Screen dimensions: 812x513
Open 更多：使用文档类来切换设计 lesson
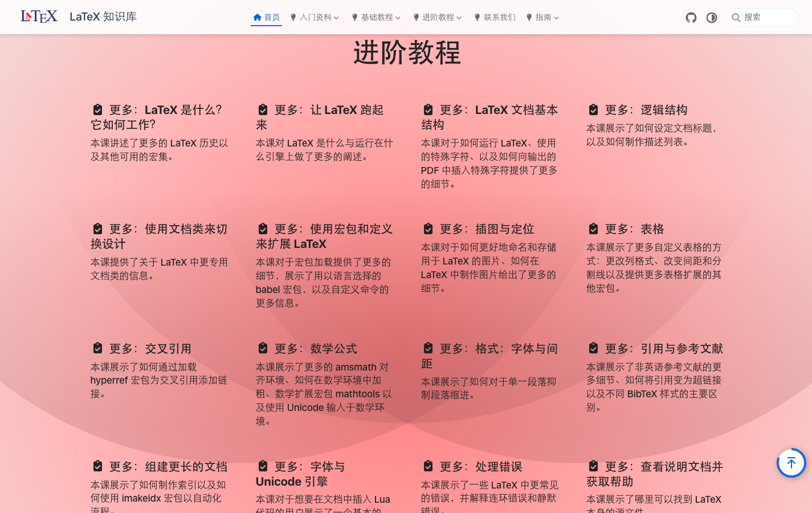[x=159, y=236]
